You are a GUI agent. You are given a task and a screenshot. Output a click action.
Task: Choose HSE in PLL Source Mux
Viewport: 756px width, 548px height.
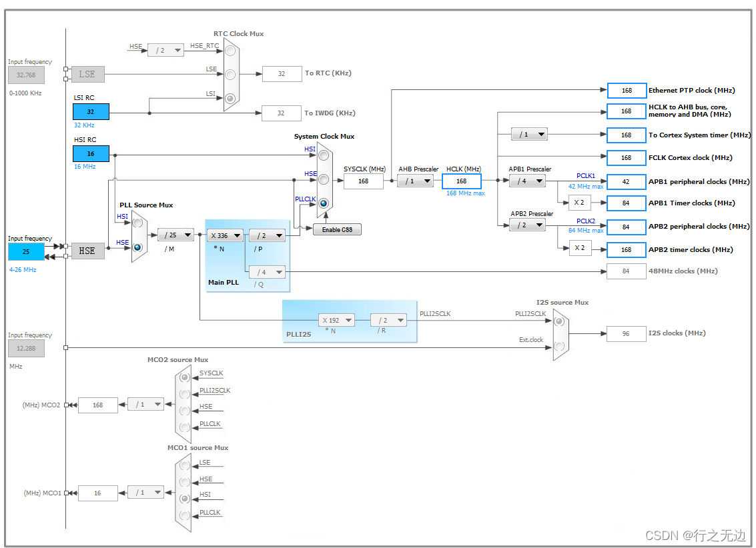pos(138,247)
